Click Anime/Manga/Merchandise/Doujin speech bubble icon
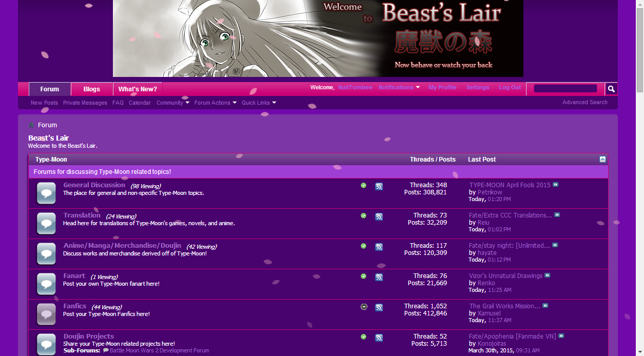644x356 pixels. [46, 254]
